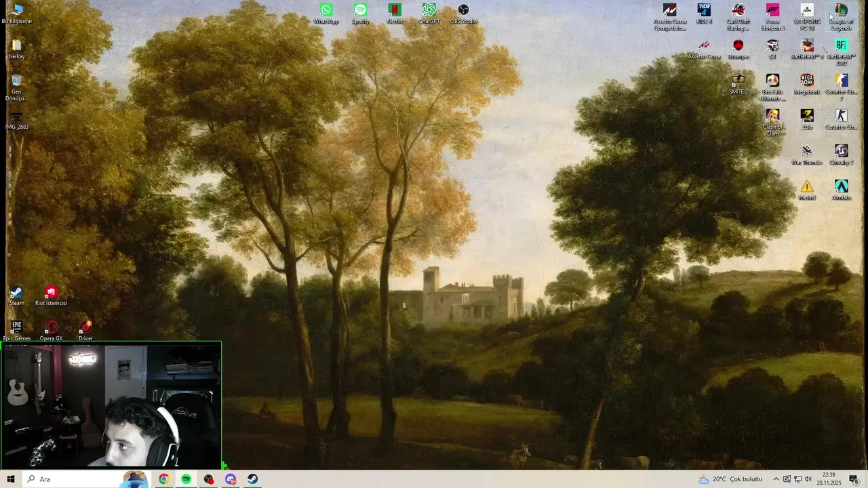Open the network status tray icon
868x488 pixels.
point(798,479)
